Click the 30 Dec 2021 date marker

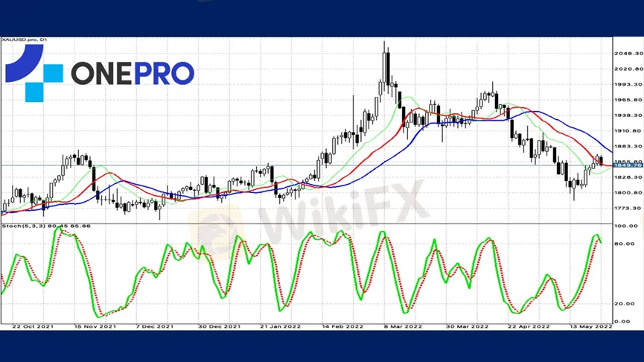(x=218, y=326)
